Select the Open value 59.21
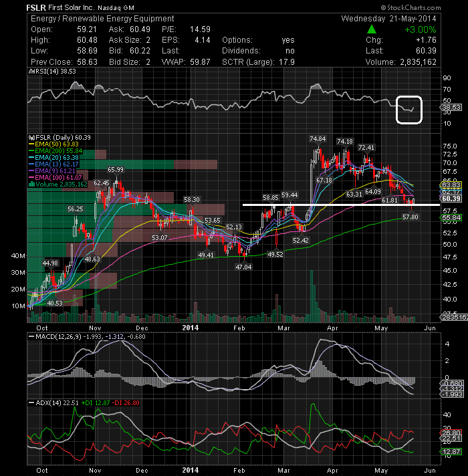This screenshot has width=468, height=476. [87, 29]
